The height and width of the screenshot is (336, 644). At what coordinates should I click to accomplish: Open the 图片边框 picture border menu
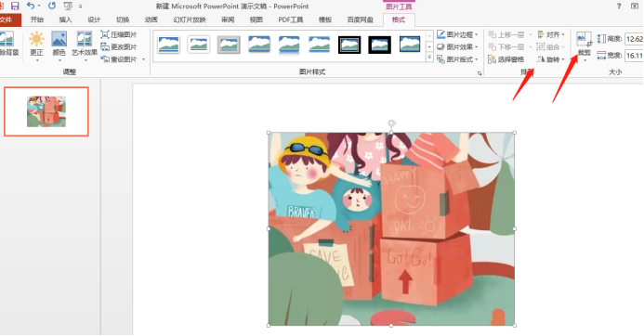[457, 35]
